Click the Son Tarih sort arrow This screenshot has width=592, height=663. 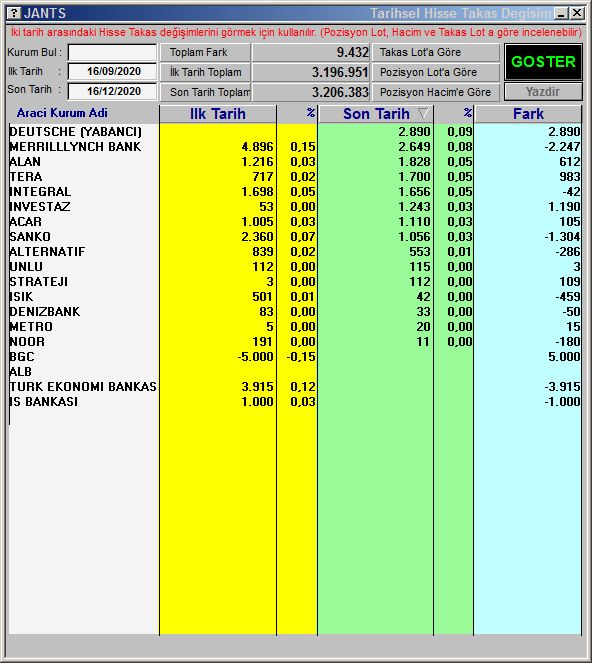[x=423, y=113]
